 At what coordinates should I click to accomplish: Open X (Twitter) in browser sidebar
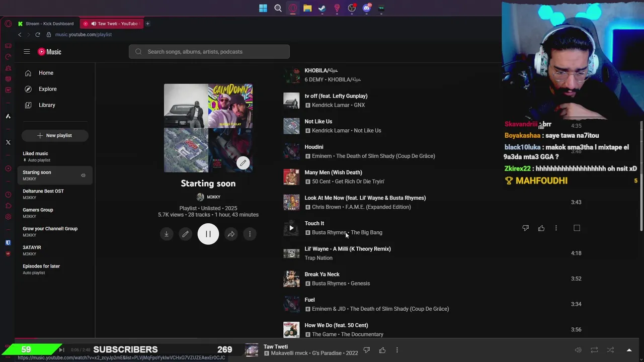8,142
